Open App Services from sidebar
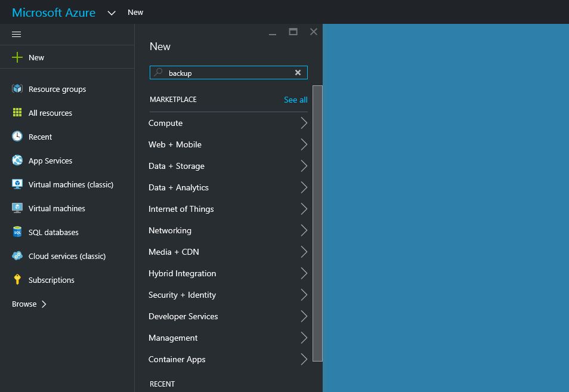Screen dimensions: 569x392 (51, 160)
